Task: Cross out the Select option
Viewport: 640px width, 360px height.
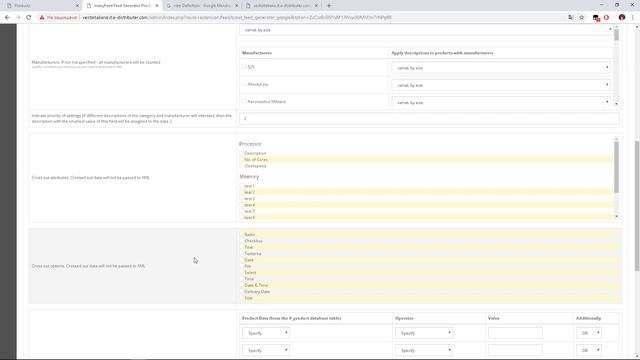Action: (x=242, y=273)
